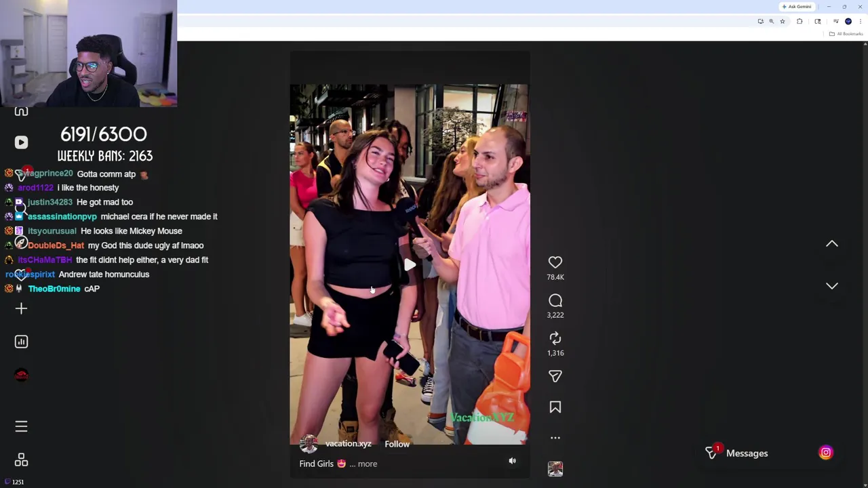This screenshot has height=488, width=868.
Task: Click username TheoBr0mine in chat overlay
Action: pos(54,289)
